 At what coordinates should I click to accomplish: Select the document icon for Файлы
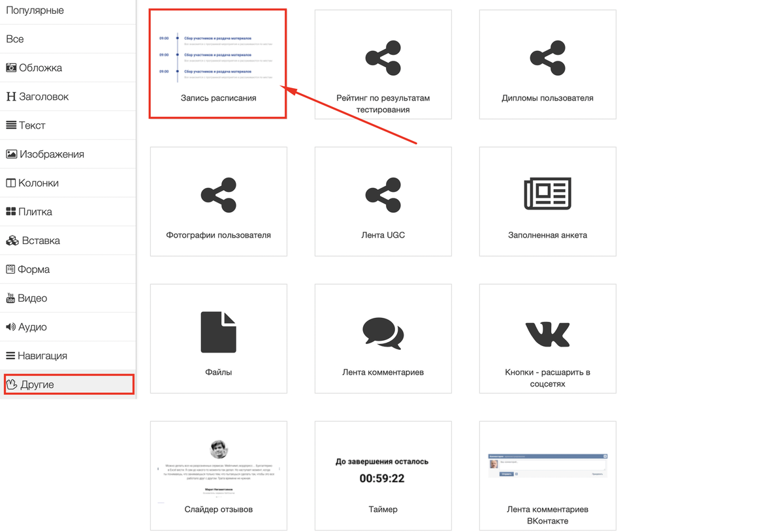click(219, 332)
